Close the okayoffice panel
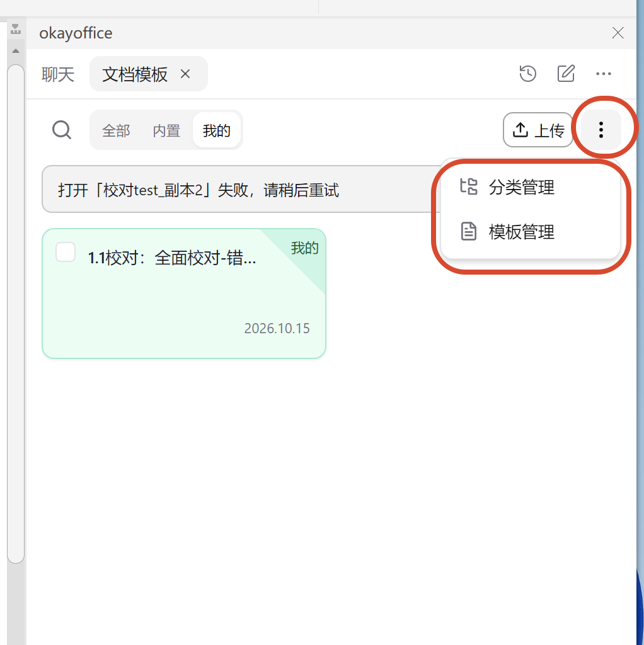The image size is (644, 645). point(618,33)
